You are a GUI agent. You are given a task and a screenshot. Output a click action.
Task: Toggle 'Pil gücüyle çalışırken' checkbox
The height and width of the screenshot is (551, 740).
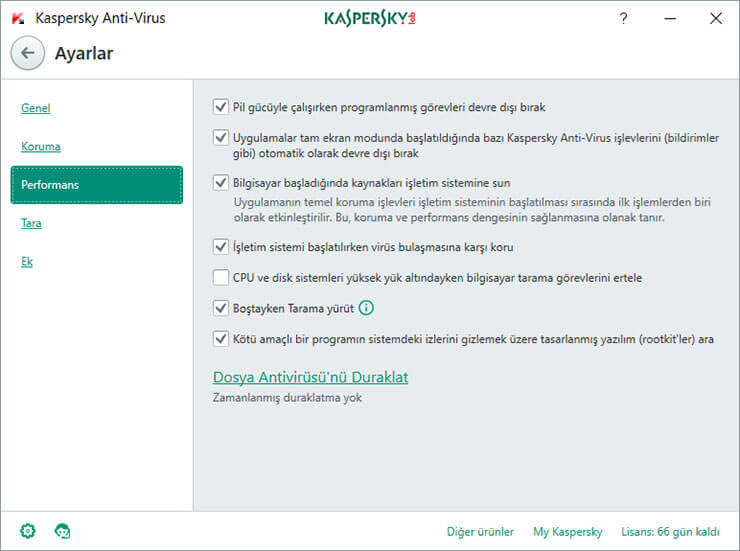pyautogui.click(x=221, y=107)
